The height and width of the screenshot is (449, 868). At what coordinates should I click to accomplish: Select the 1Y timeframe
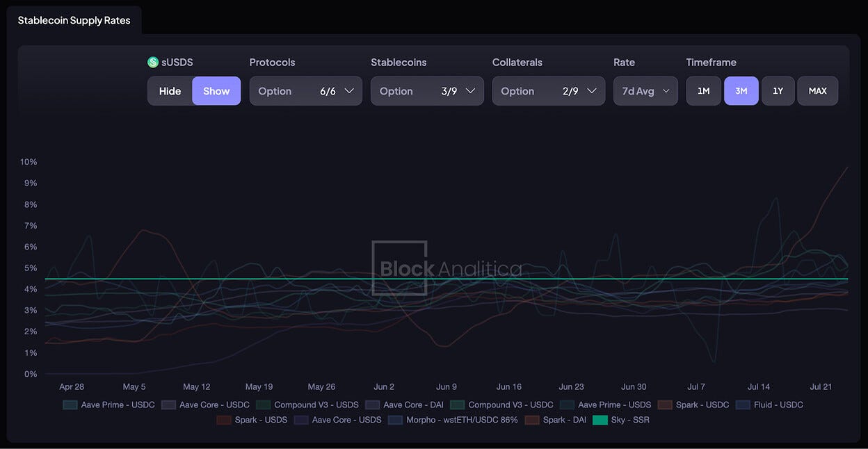pos(778,91)
